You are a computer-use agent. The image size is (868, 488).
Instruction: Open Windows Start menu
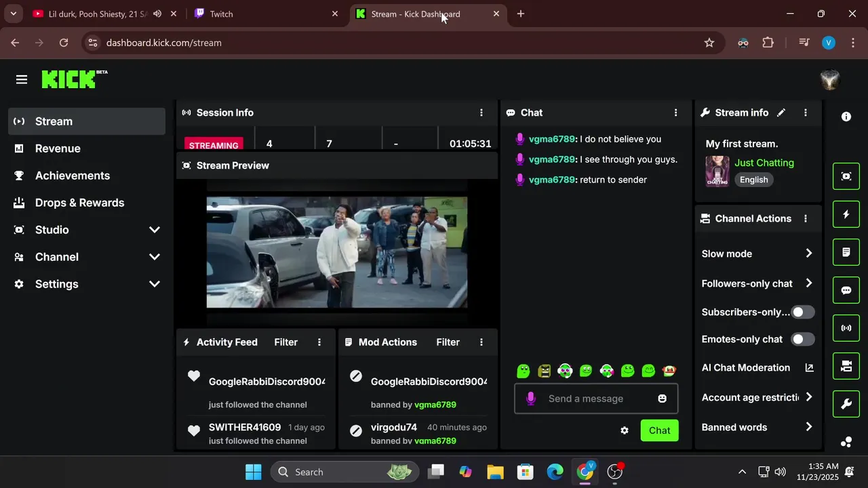[253, 472]
